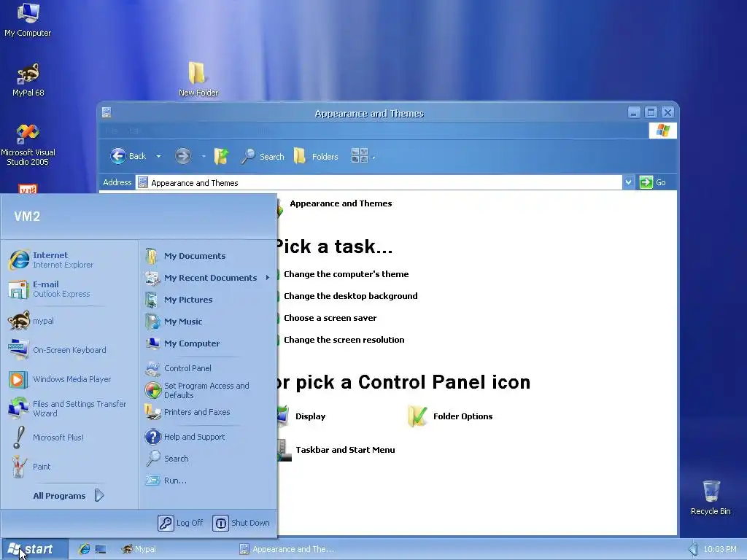Click the Shut Down button
747x560 pixels.
click(241, 523)
